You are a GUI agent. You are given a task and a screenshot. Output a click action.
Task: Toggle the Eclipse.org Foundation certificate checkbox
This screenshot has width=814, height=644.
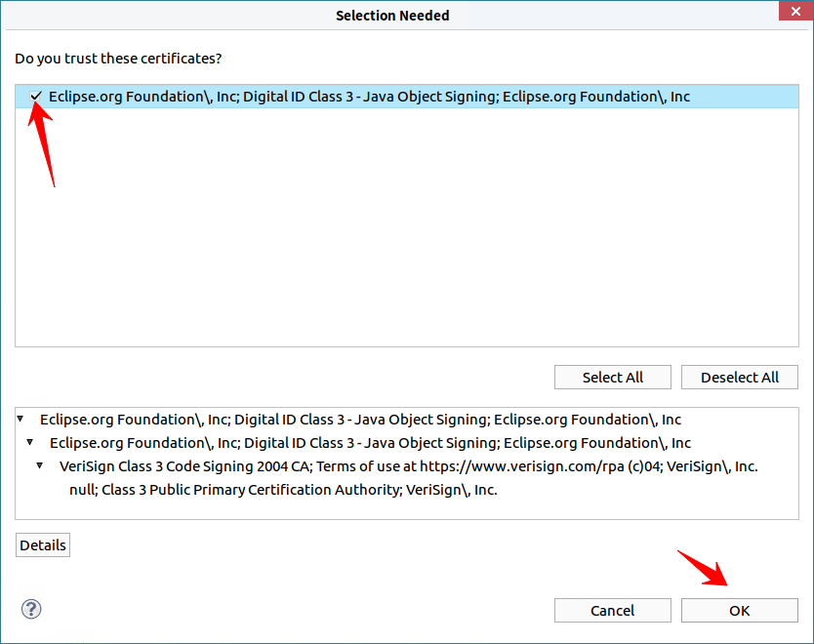click(x=35, y=97)
